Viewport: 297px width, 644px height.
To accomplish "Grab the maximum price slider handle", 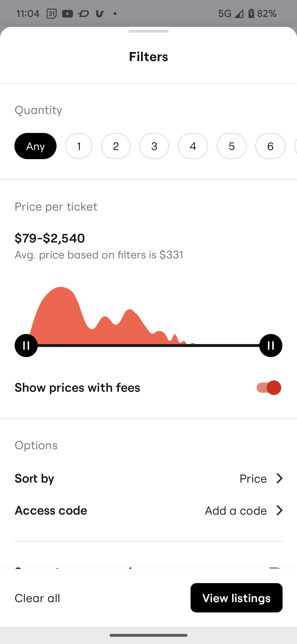I will click(271, 346).
